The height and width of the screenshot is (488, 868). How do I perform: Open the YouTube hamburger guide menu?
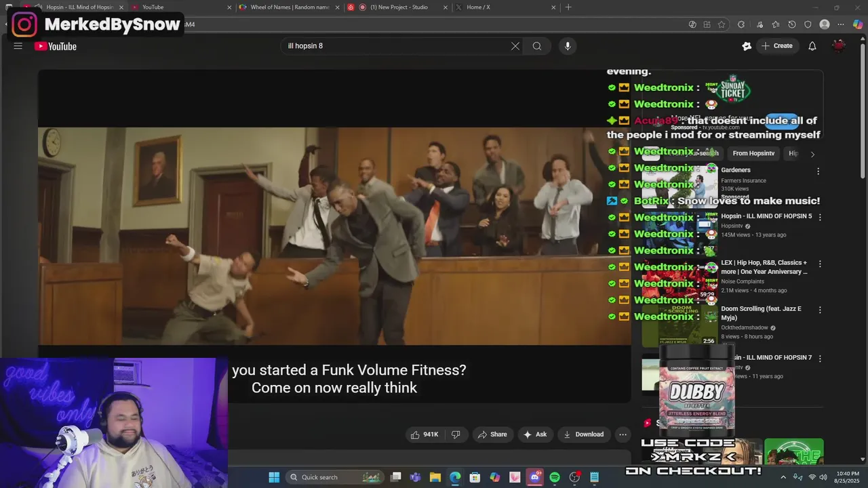pos(18,46)
